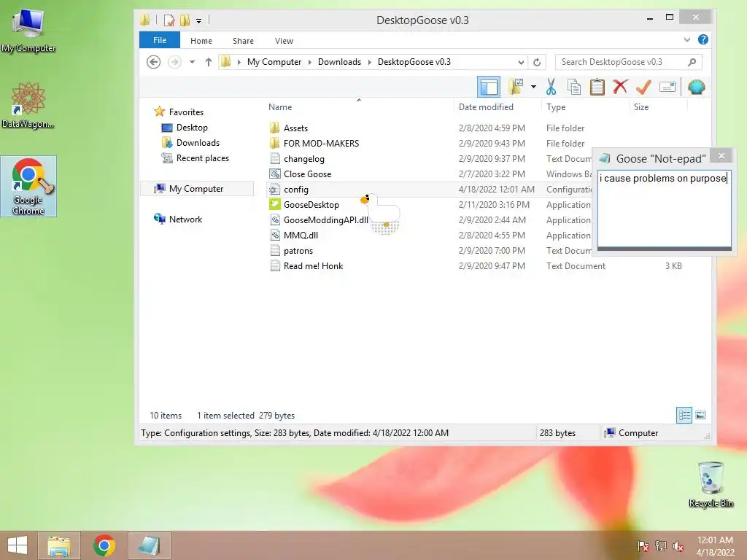Click the search magnifier icon
This screenshot has height=560, width=747.
[x=692, y=62]
